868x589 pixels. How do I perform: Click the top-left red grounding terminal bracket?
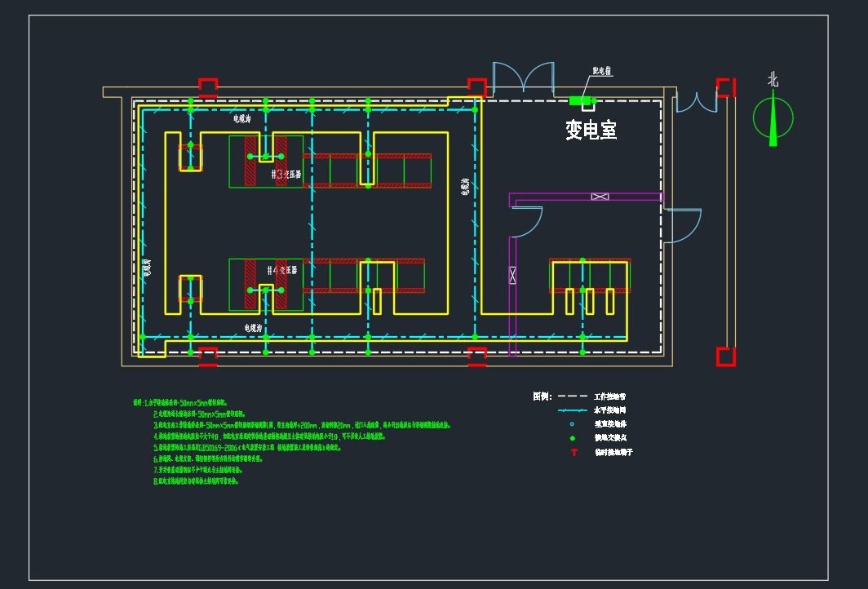(208, 87)
